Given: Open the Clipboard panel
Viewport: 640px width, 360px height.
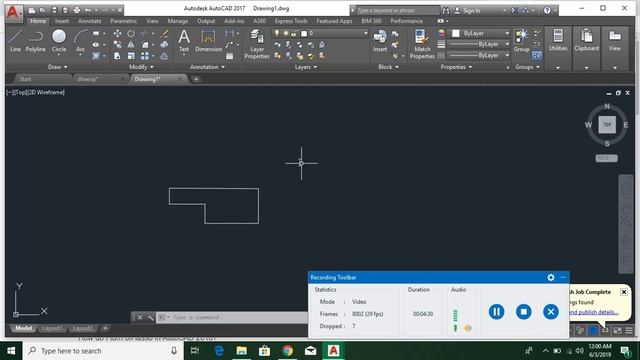Looking at the screenshot, I should (x=587, y=40).
